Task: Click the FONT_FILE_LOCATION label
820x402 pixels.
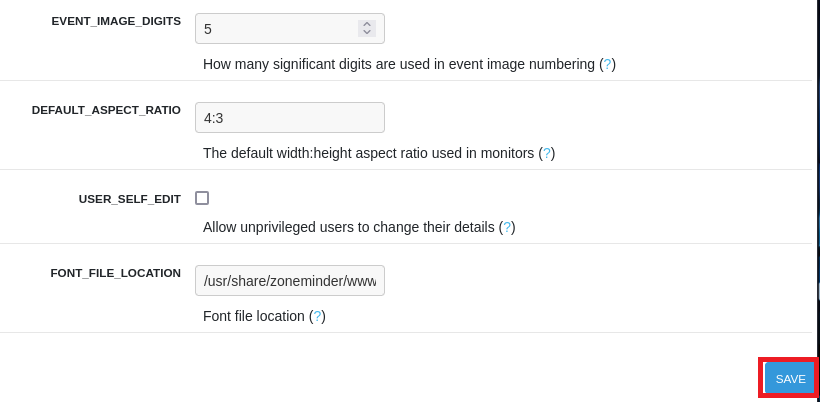Action: [116, 273]
